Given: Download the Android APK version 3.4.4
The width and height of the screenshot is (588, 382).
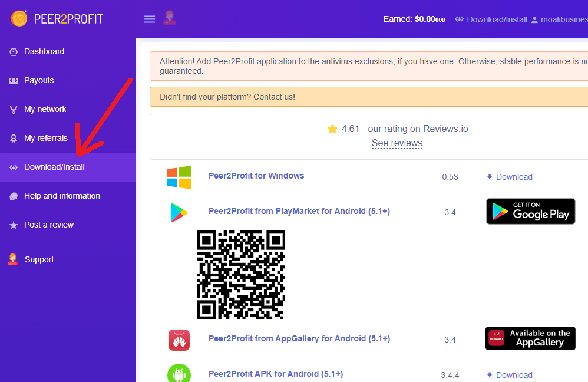Looking at the screenshot, I should tap(509, 376).
